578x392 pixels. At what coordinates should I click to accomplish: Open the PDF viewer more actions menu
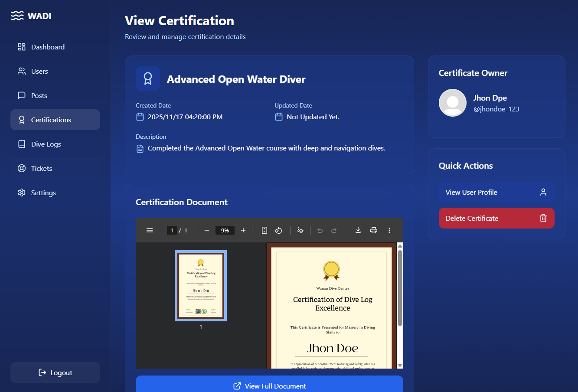(389, 230)
